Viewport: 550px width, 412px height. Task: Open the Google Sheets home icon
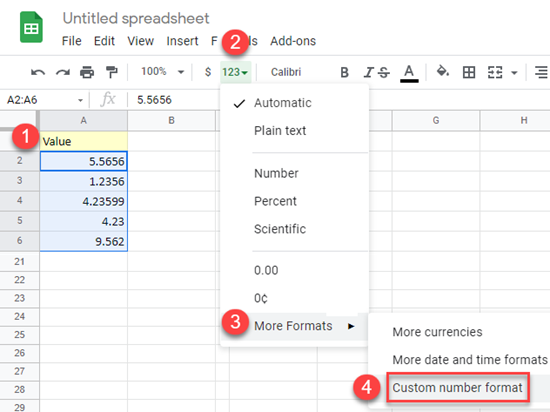(x=31, y=27)
